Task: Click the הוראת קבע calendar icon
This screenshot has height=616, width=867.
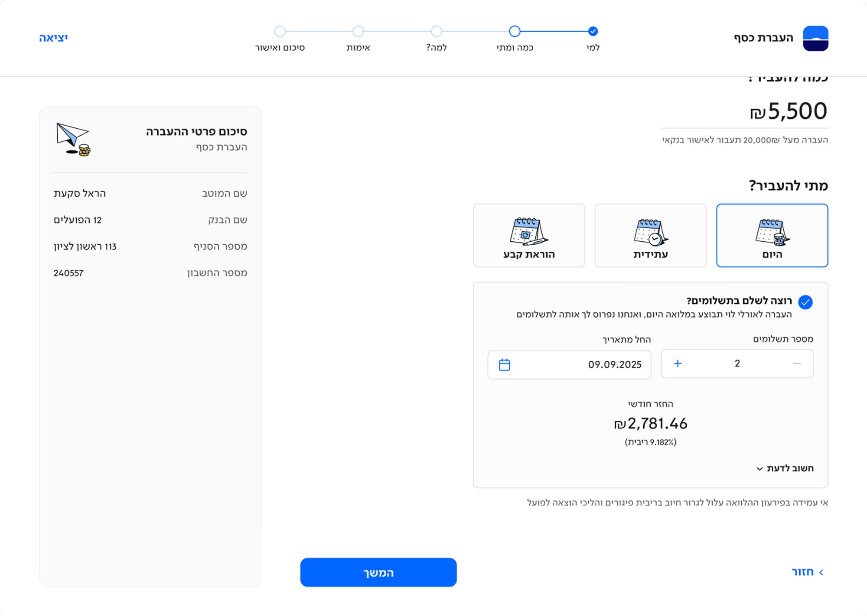Action: pos(529,232)
